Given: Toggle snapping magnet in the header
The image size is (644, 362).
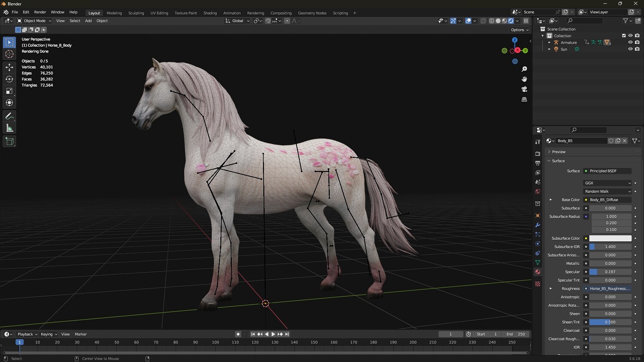Looking at the screenshot, I should point(268,21).
